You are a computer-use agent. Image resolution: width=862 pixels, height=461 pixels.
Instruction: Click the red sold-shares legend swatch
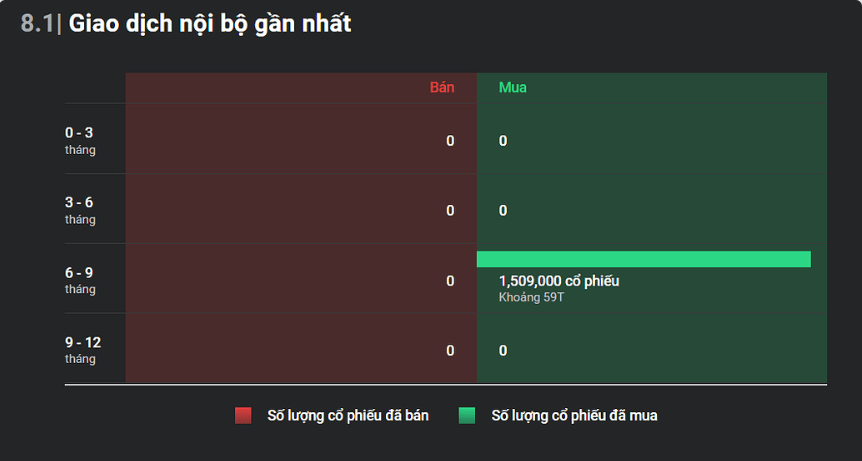coord(243,416)
